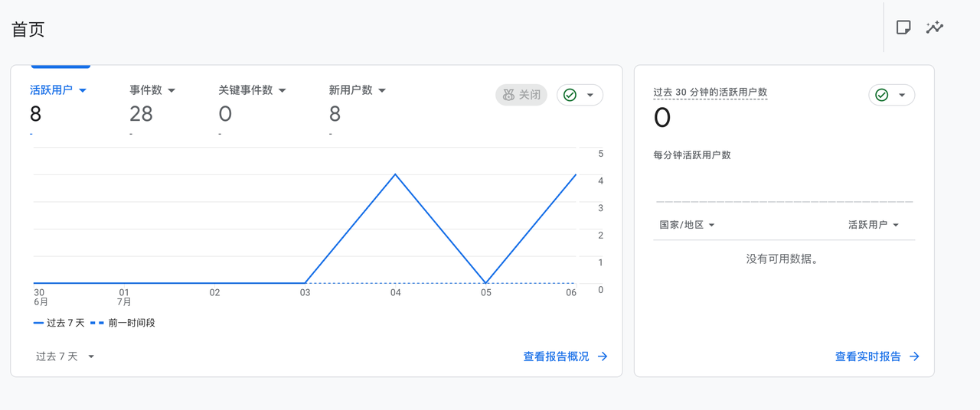Click the green checkmark icon on the chart card

pyautogui.click(x=570, y=95)
